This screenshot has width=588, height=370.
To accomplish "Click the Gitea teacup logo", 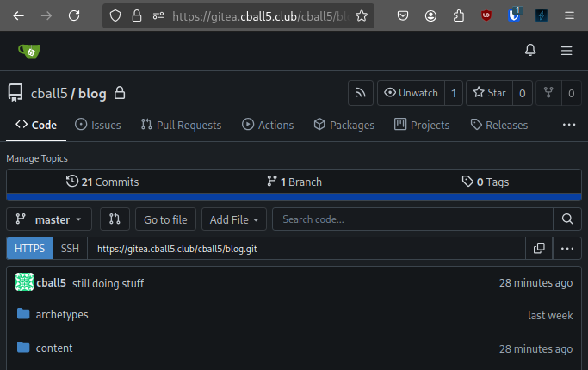I will 29,51.
